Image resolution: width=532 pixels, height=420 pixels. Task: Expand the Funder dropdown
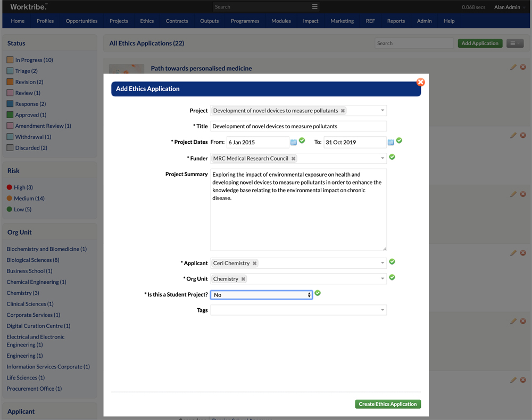coord(383,158)
